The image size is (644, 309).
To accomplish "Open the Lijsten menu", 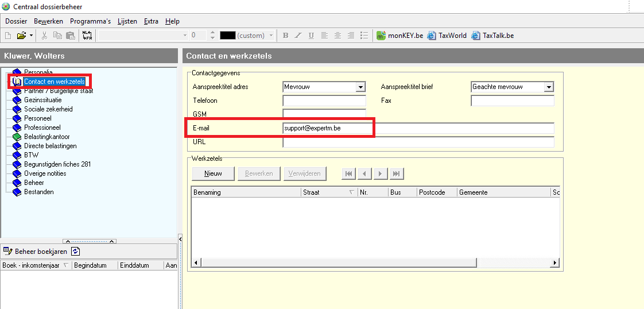I will 127,21.
